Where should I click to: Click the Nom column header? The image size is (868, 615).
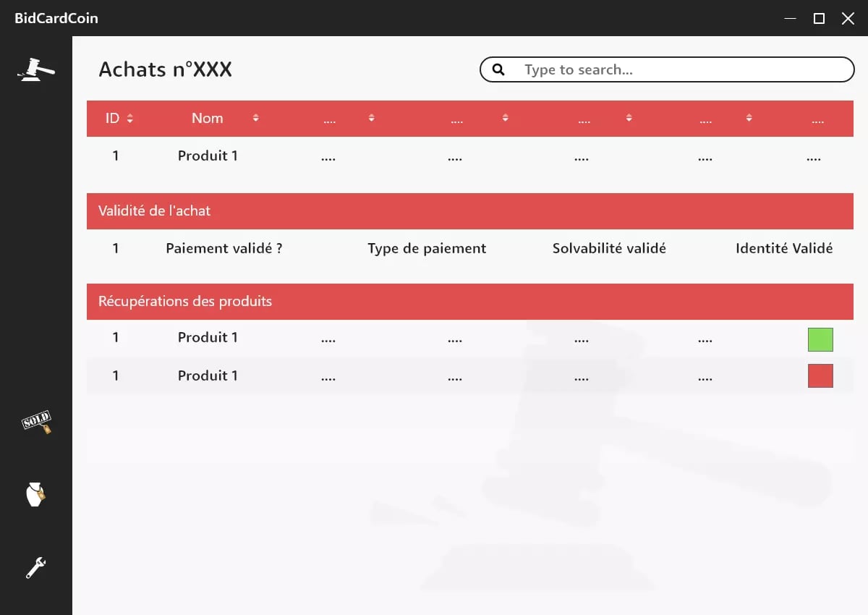pyautogui.click(x=208, y=119)
